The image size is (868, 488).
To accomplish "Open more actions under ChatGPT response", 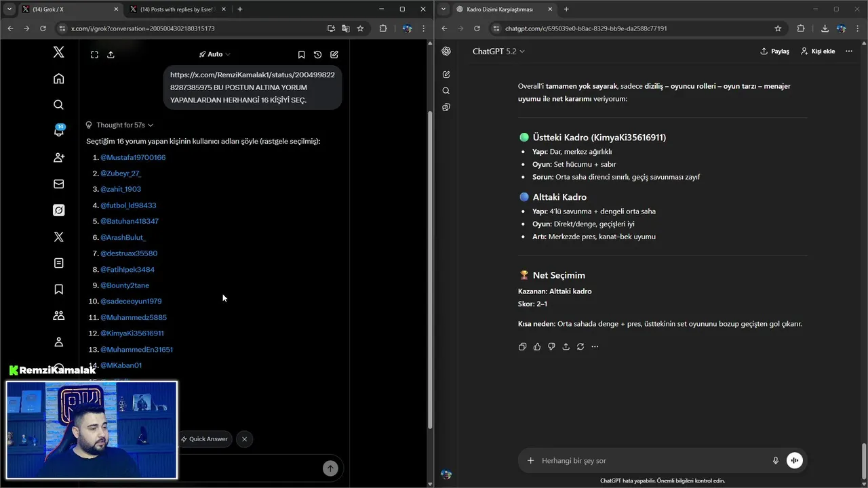I will pyautogui.click(x=595, y=346).
